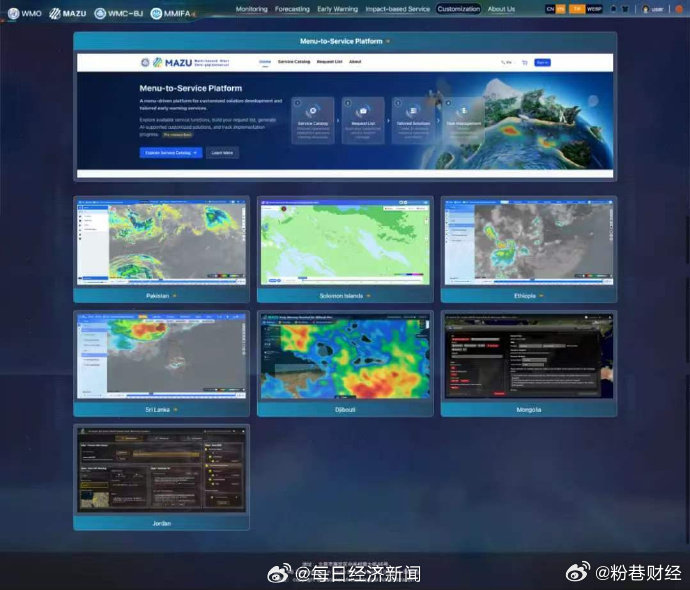Expand the arrow next to Solomon Islands

(368, 296)
